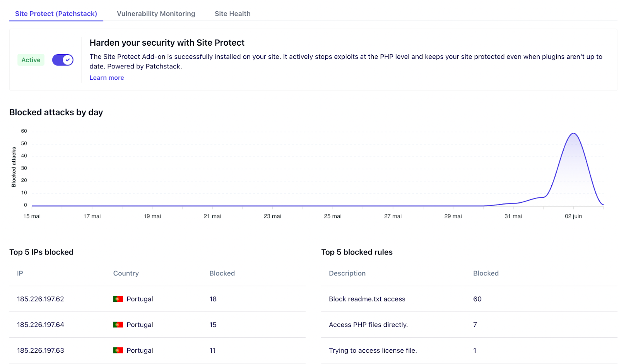Click the Country column header
The image size is (619, 364).
click(126, 273)
